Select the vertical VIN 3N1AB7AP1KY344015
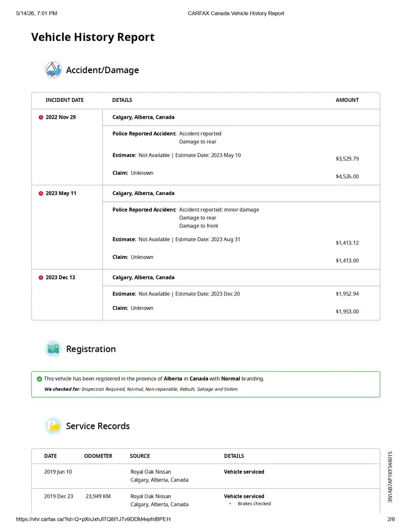This screenshot has height=532, width=411. 390,477
